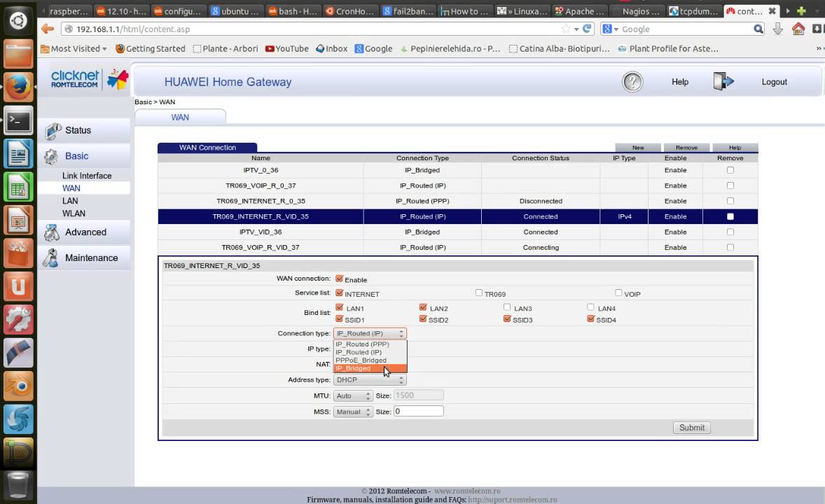Select IP_Bridged in the connection type list

click(354, 368)
